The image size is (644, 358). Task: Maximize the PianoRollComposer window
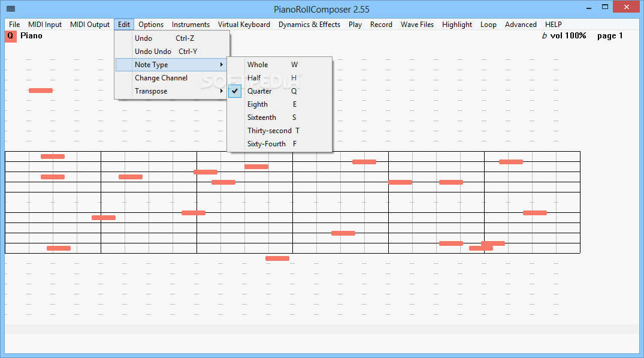(x=605, y=7)
